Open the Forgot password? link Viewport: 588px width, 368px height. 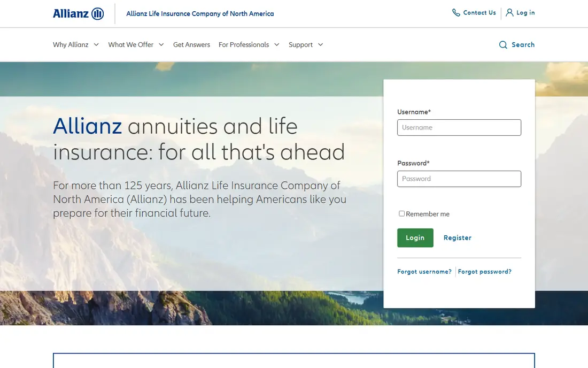pos(484,272)
